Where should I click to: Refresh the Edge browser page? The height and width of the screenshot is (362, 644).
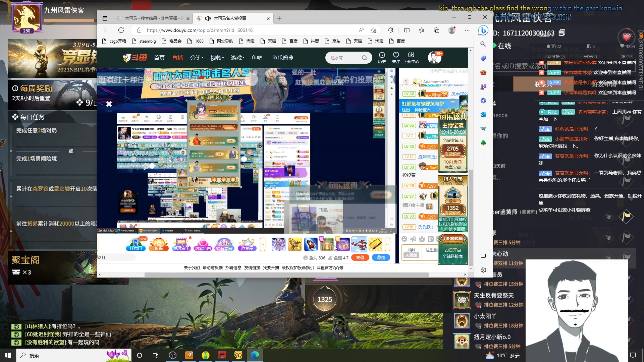pyautogui.click(x=121, y=30)
